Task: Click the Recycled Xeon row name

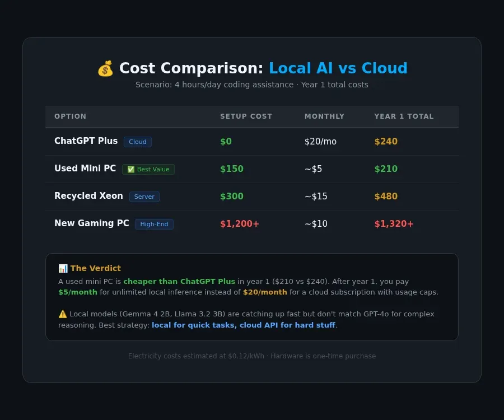Action: (88, 195)
